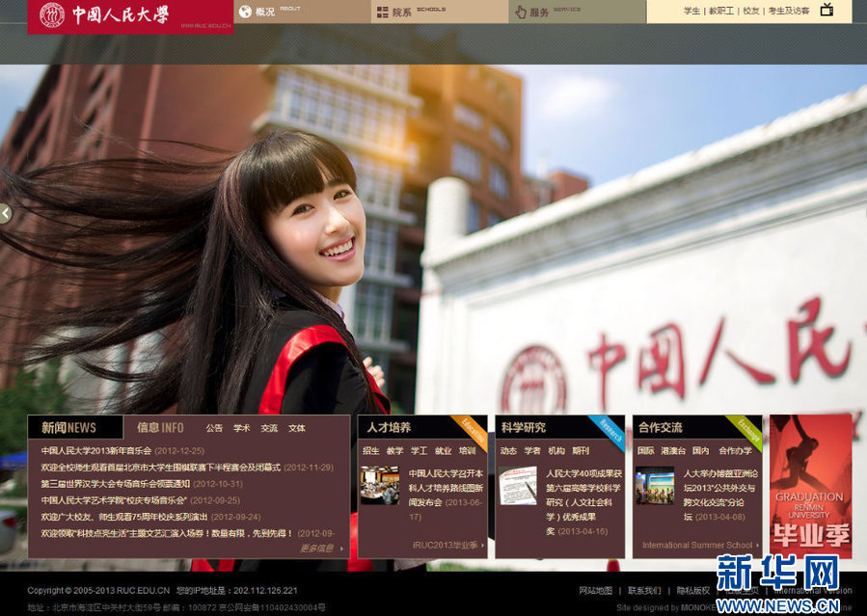Open 隐私版权 privacy link in footer

pos(692,591)
